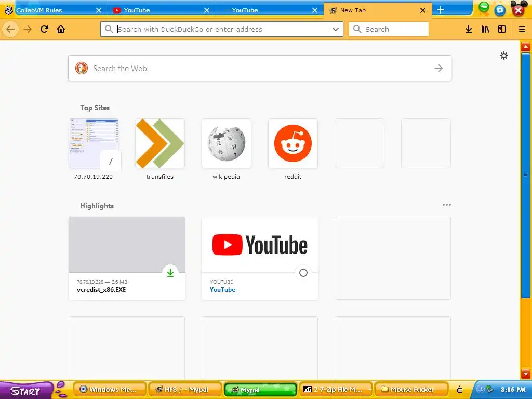This screenshot has height=399, width=532.
Task: Click the Highlights section heading
Action: point(97,206)
